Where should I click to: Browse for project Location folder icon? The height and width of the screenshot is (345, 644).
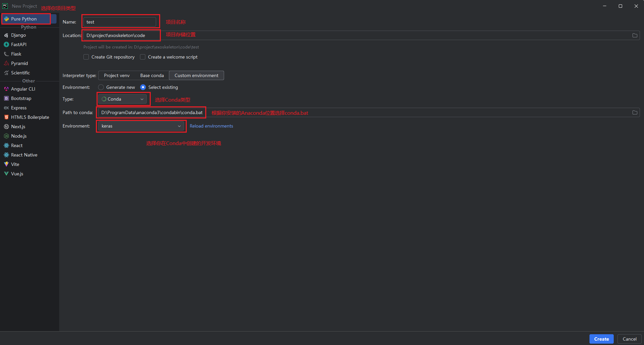click(635, 35)
